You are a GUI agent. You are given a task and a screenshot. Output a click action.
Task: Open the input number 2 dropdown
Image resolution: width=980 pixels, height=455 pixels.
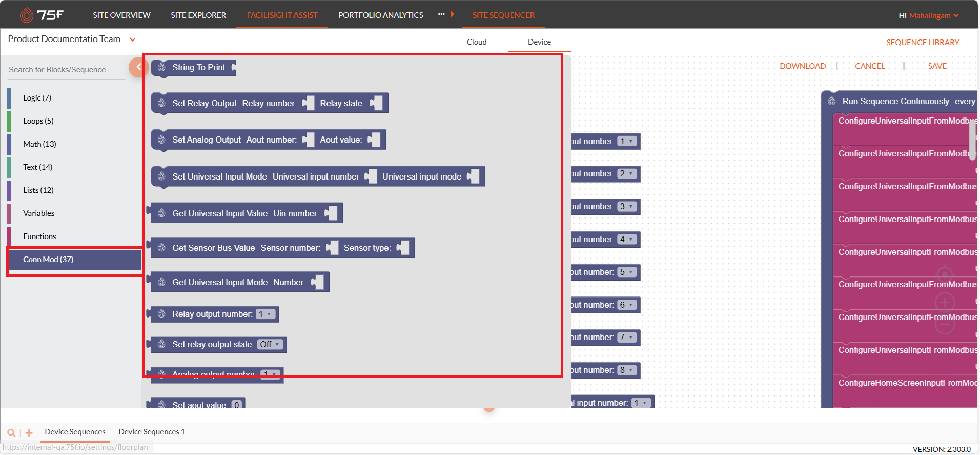627,174
